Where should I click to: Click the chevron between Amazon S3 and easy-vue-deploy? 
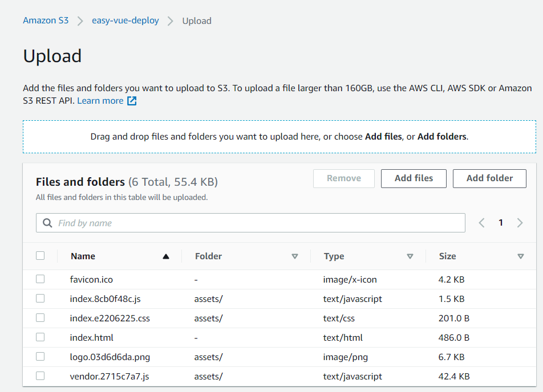point(80,20)
